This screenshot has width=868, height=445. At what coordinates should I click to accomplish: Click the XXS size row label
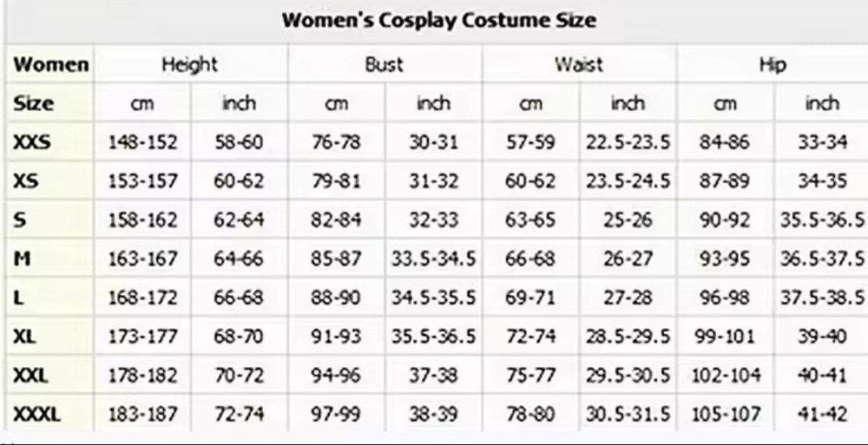click(32, 142)
